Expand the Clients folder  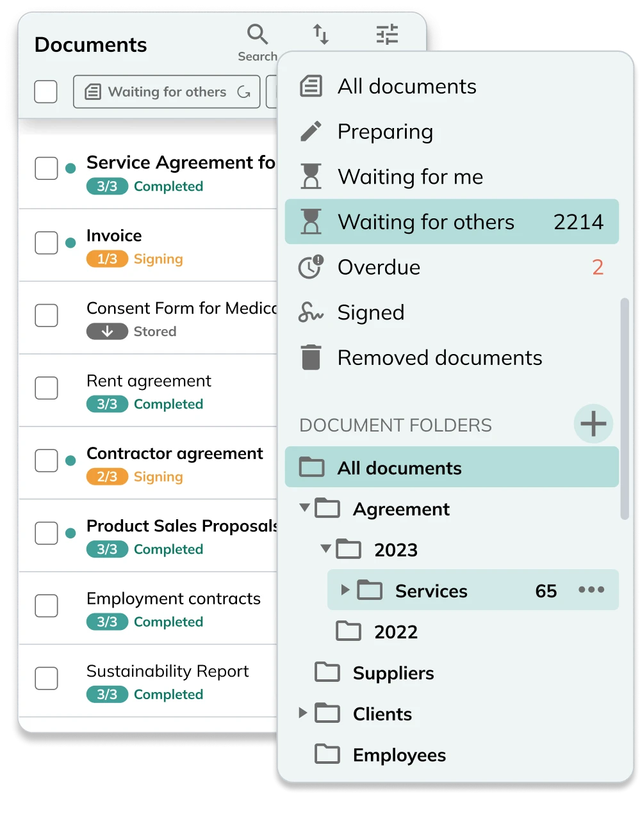[x=303, y=713]
